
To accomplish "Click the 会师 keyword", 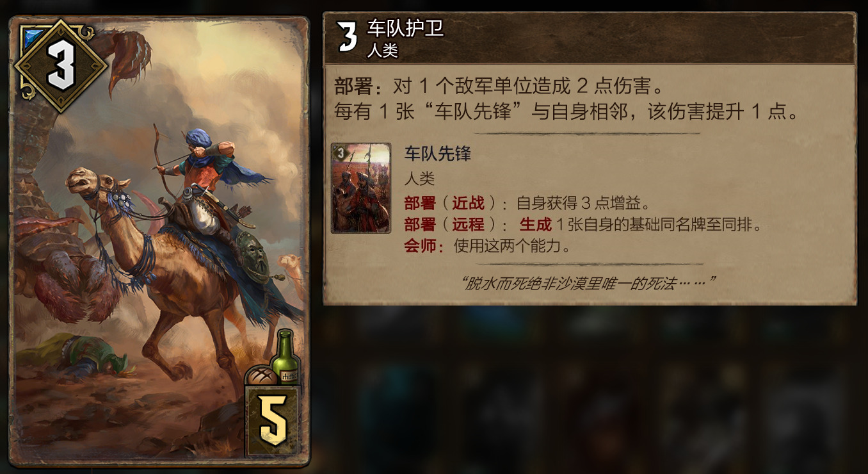I will pos(421,245).
